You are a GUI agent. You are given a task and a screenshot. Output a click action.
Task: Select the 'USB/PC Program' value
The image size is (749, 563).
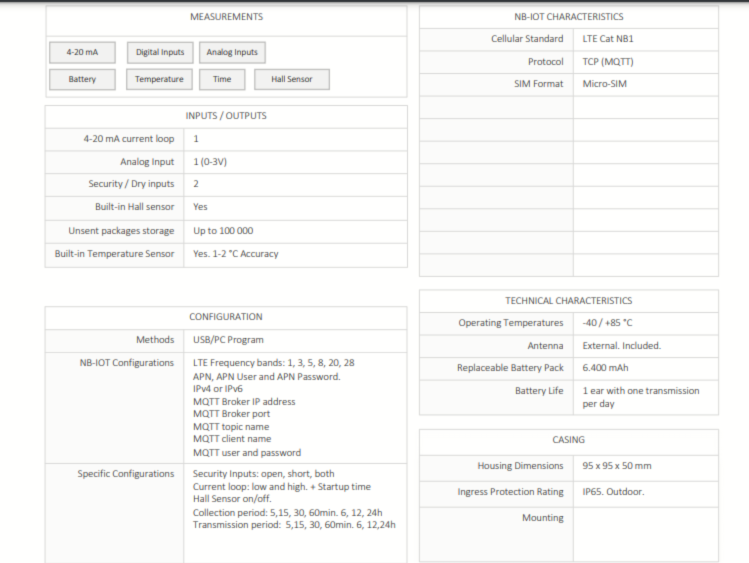tap(228, 340)
